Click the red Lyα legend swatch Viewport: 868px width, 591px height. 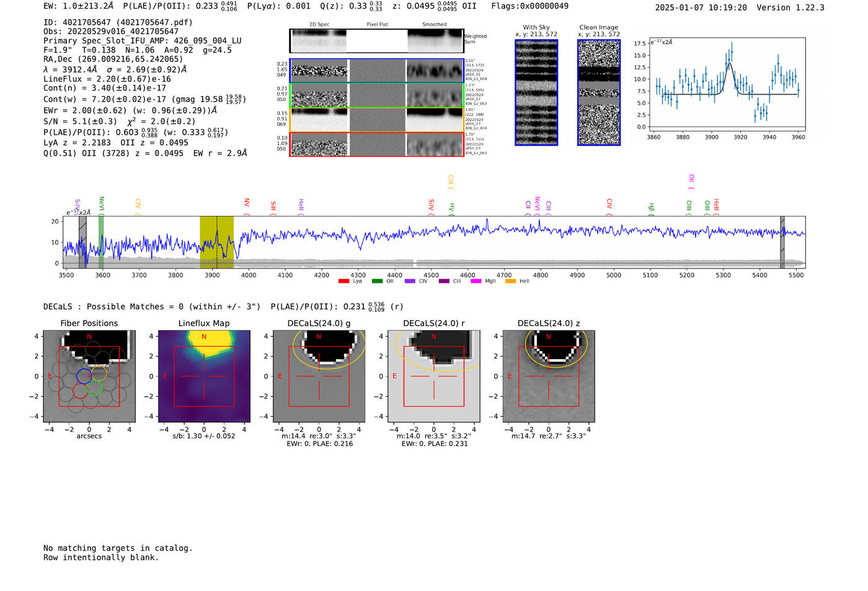(343, 282)
